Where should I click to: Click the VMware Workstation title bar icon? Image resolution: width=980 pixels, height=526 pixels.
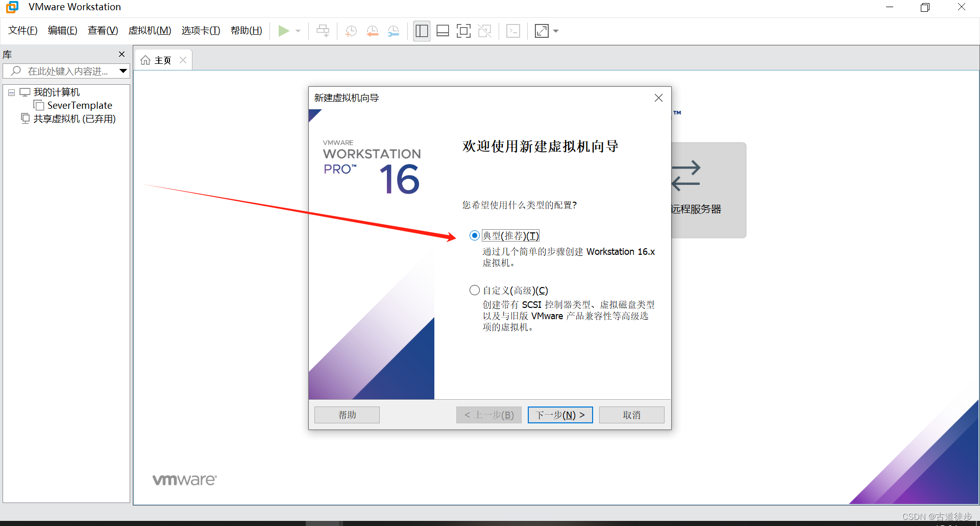coord(12,7)
